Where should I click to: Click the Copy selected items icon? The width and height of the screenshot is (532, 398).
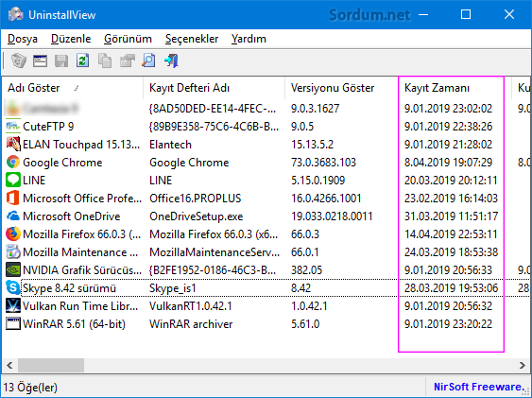(x=105, y=61)
